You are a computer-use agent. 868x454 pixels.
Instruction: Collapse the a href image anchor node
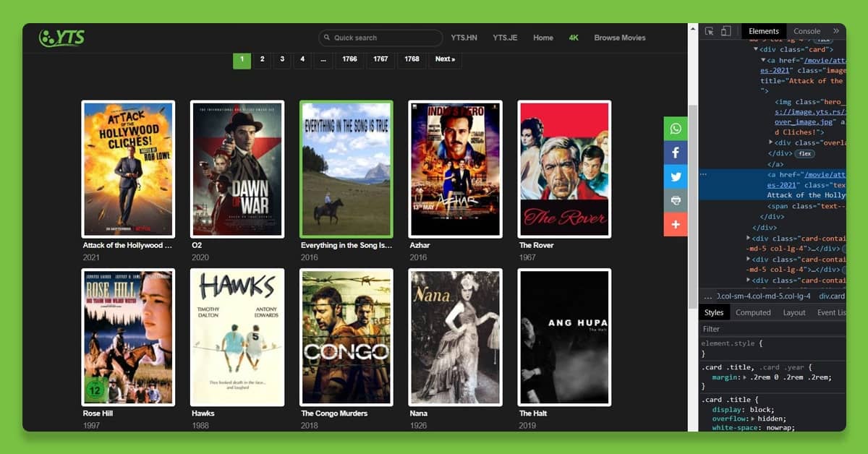click(763, 60)
